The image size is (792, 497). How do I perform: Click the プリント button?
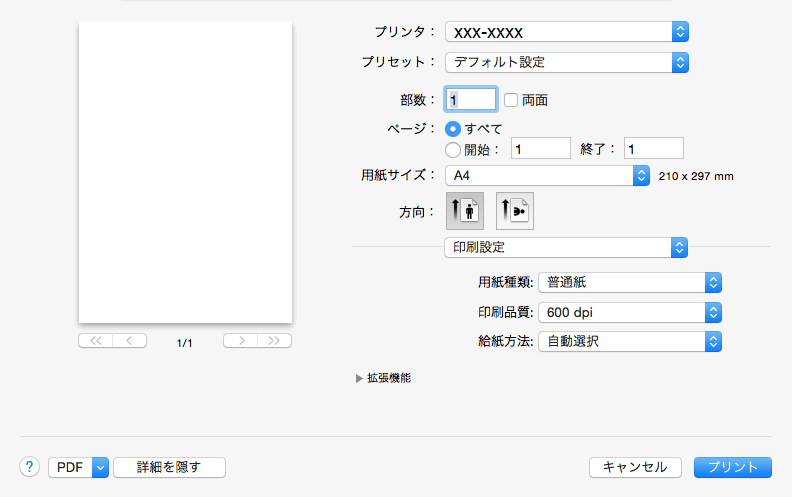pos(732,468)
